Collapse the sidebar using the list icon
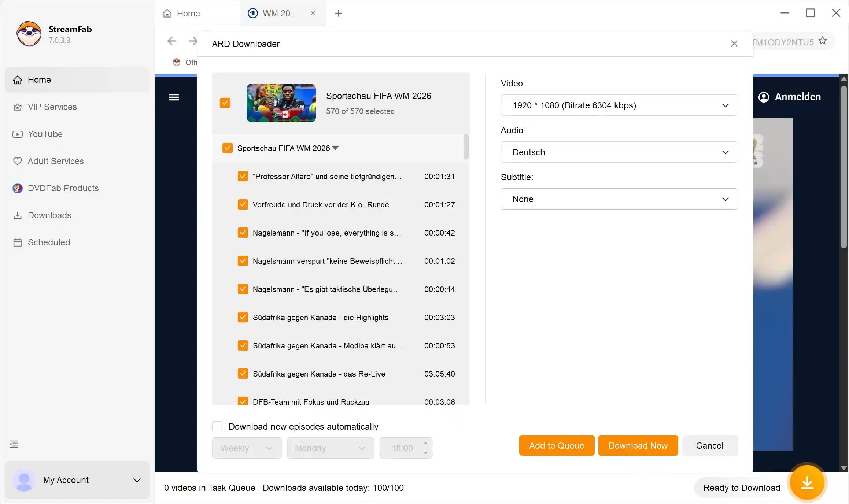 click(14, 444)
